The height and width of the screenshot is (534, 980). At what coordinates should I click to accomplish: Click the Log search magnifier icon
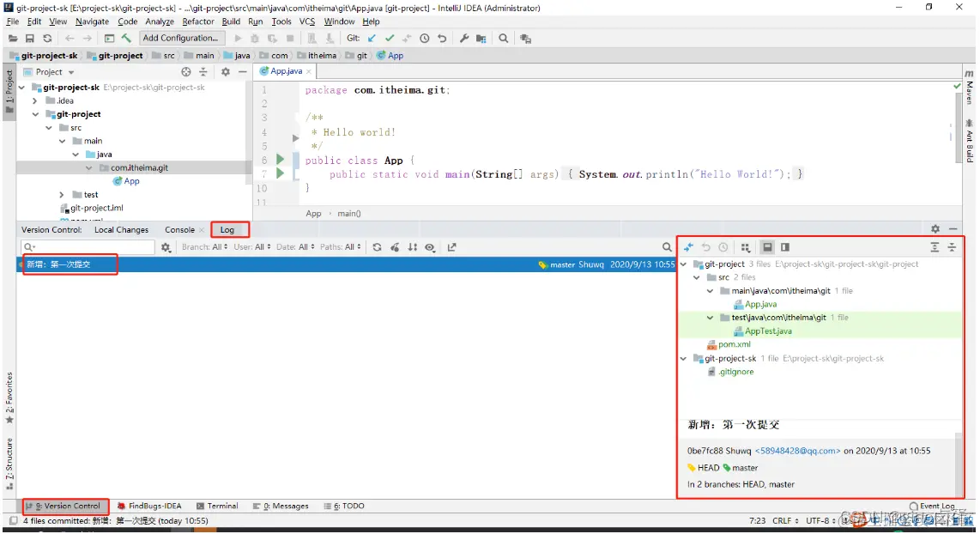coord(667,247)
